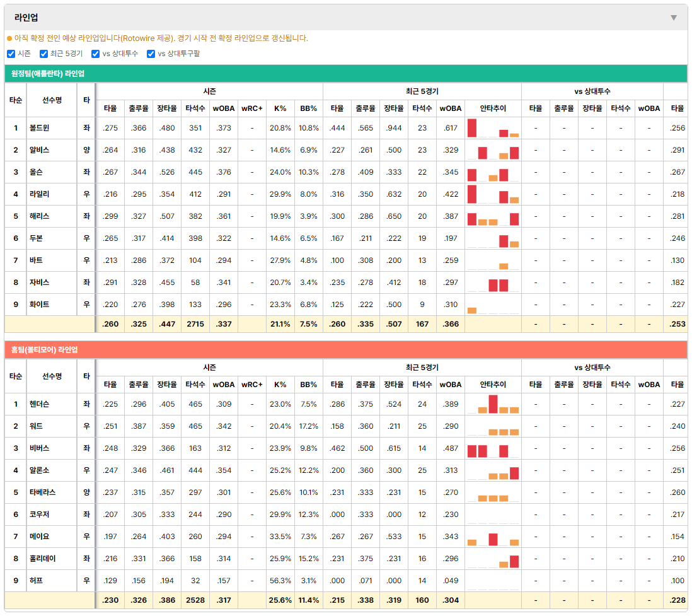The image size is (692, 616).
Task: Click player name 올슨 in lineup
Action: pos(36,172)
